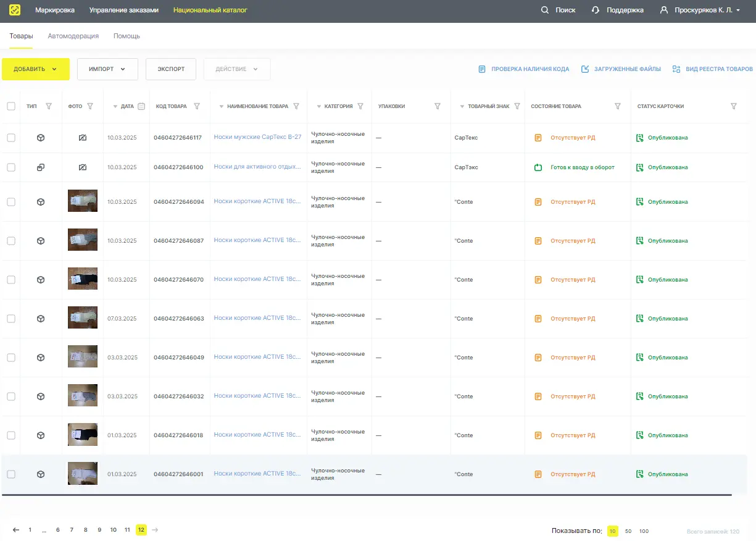Click filter icon next to Тип header
The height and width of the screenshot is (541, 756).
click(x=49, y=106)
